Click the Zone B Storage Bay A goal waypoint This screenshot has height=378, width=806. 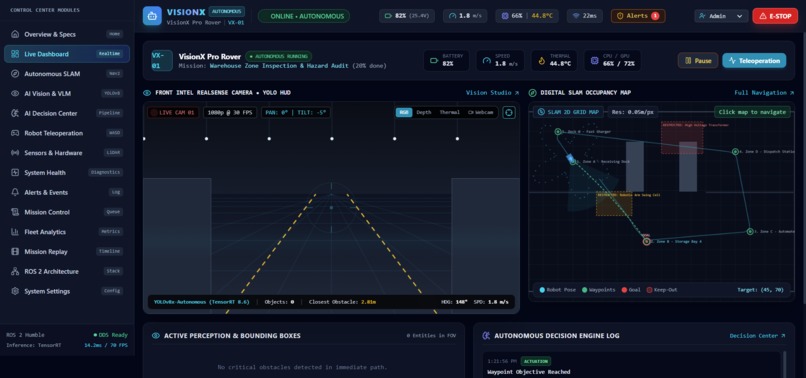tap(647, 241)
